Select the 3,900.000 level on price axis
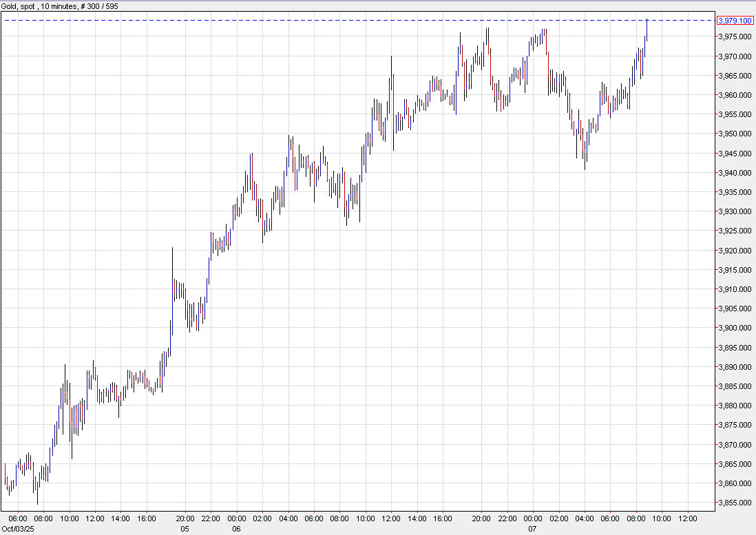Viewport: 756px width, 535px height. [735, 328]
